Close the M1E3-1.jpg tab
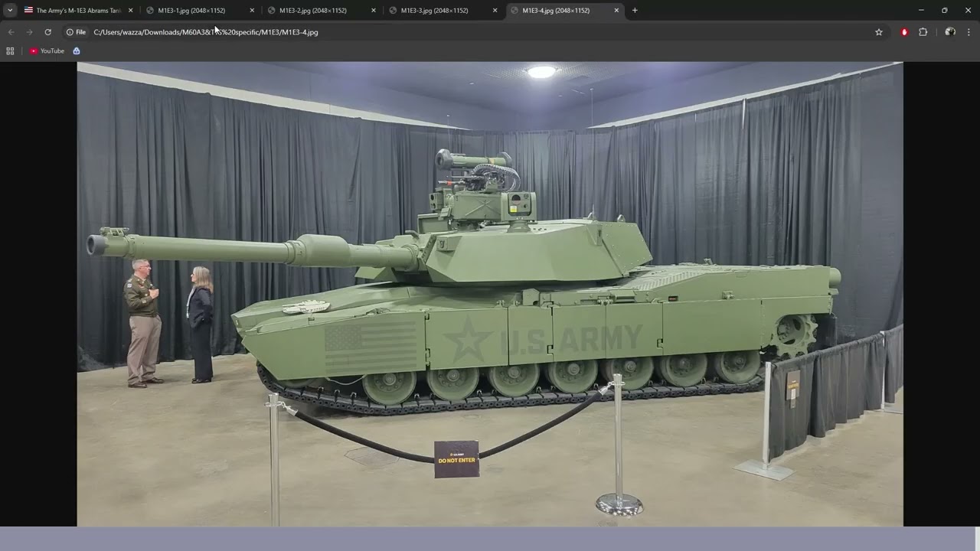The height and width of the screenshot is (551, 980). pyautogui.click(x=252, y=11)
